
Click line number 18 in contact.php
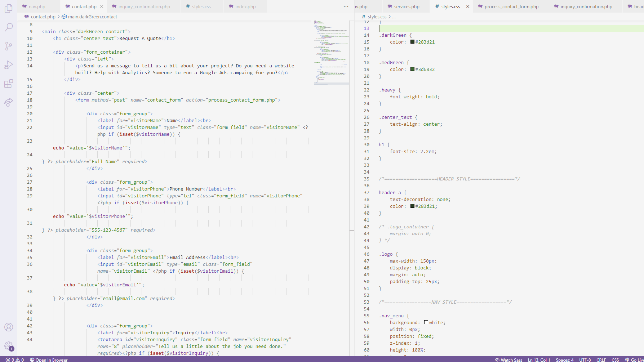tap(30, 100)
